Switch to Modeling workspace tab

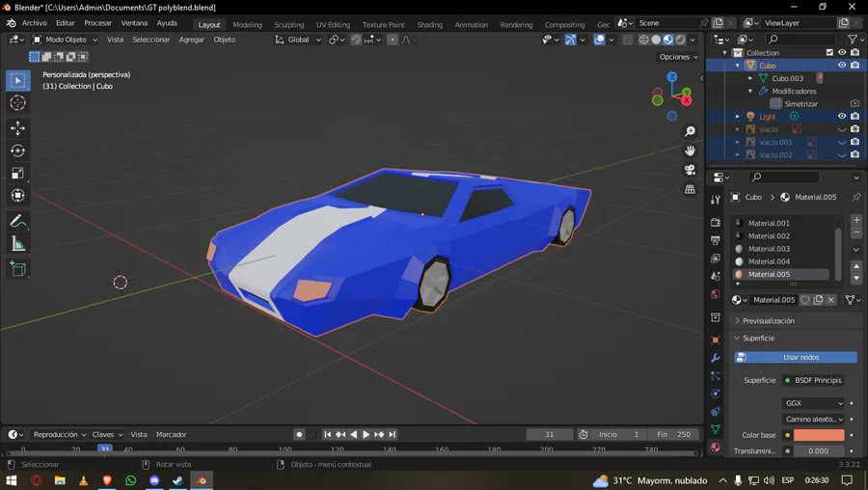[x=248, y=25]
